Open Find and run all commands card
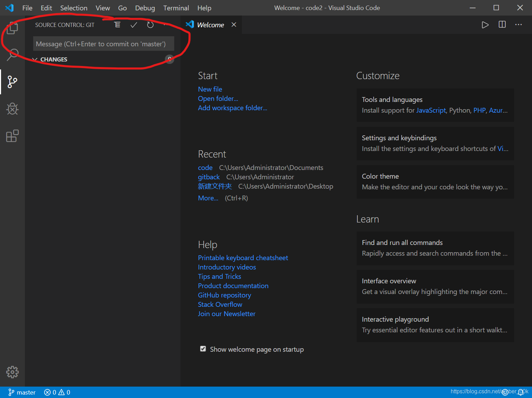 (435, 248)
